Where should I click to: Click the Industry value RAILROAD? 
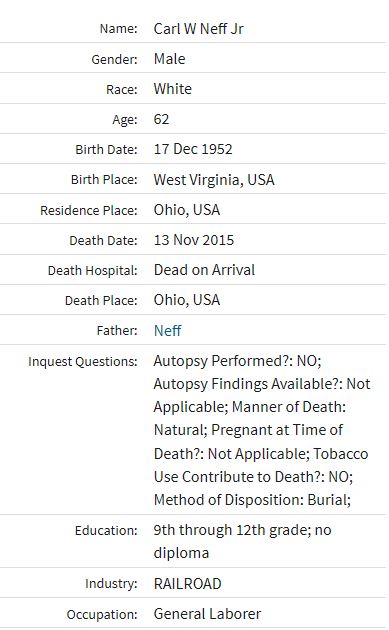188,583
